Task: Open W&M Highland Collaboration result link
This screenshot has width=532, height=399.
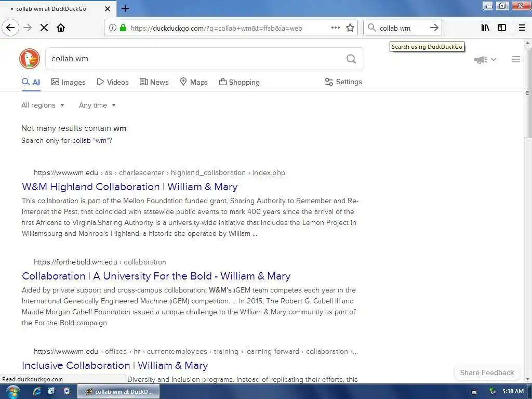Action: pos(129,187)
